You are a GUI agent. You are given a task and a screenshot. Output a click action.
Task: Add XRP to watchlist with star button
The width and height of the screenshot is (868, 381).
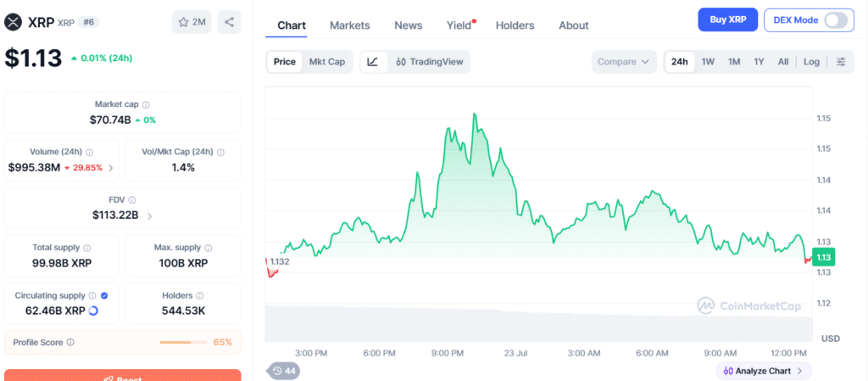192,22
